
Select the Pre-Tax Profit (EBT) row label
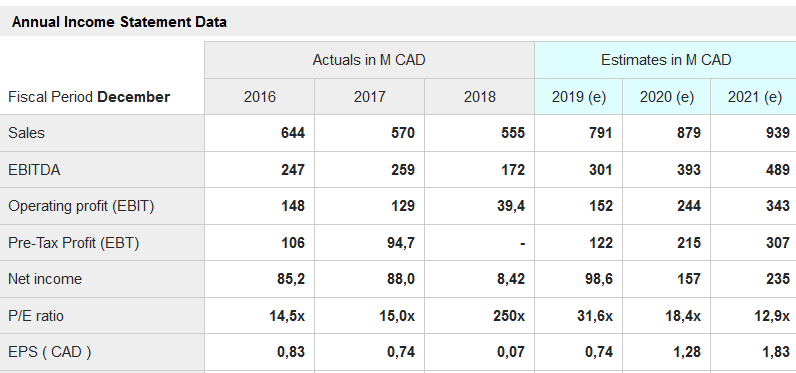pos(74,243)
